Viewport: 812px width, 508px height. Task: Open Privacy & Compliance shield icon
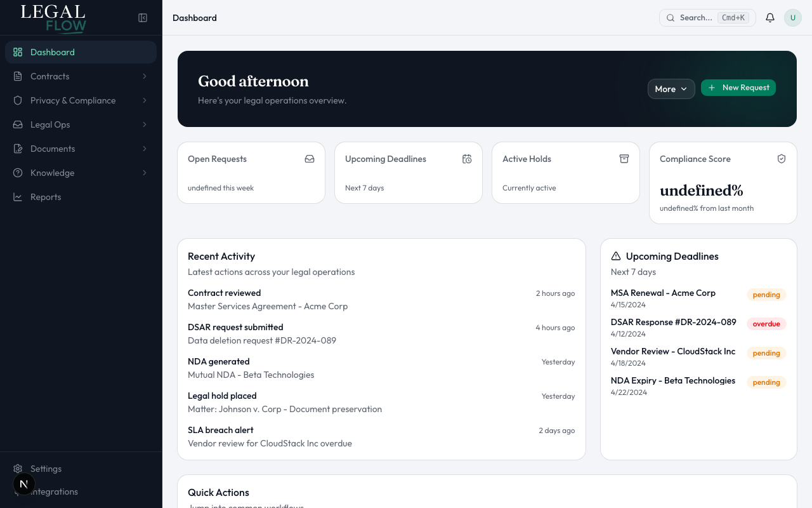[18, 100]
